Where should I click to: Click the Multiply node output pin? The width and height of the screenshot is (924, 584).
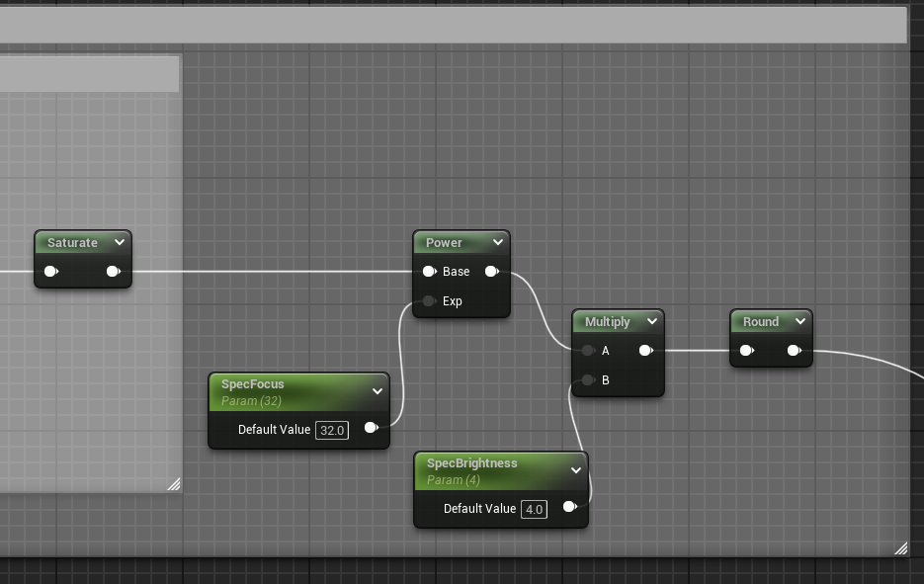pyautogui.click(x=646, y=351)
